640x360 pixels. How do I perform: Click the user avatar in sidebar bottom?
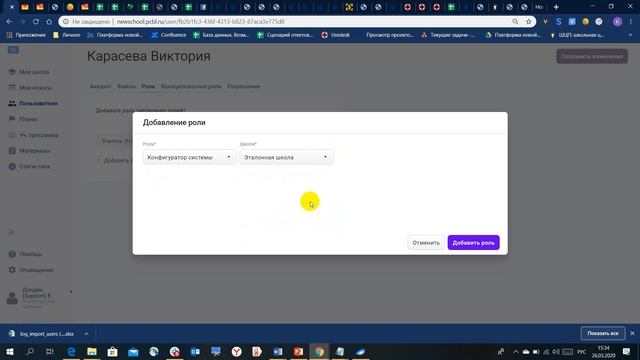pos(12,298)
